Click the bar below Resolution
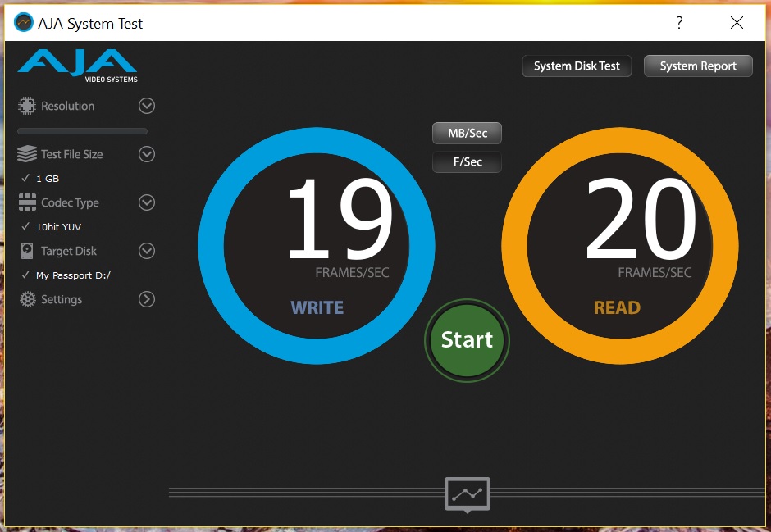The image size is (771, 532). pyautogui.click(x=82, y=131)
